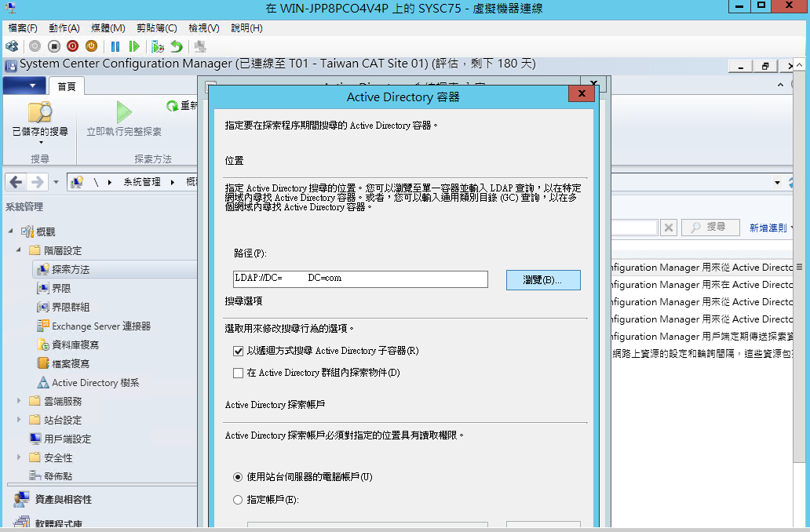This screenshot has width=810, height=532.
Task: Open the blue application menu dropdown
Action: (x=24, y=86)
